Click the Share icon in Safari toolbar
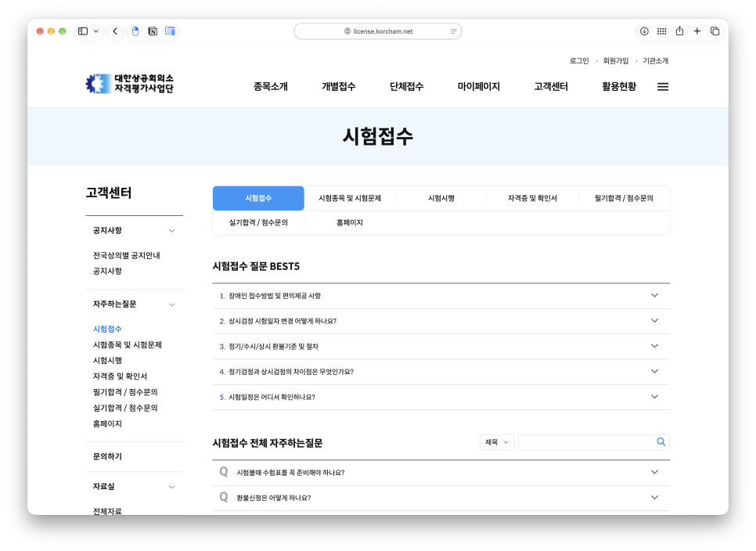 (679, 31)
